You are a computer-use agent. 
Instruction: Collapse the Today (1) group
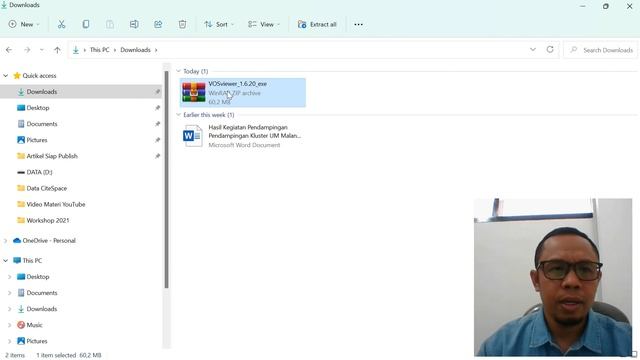[178, 71]
